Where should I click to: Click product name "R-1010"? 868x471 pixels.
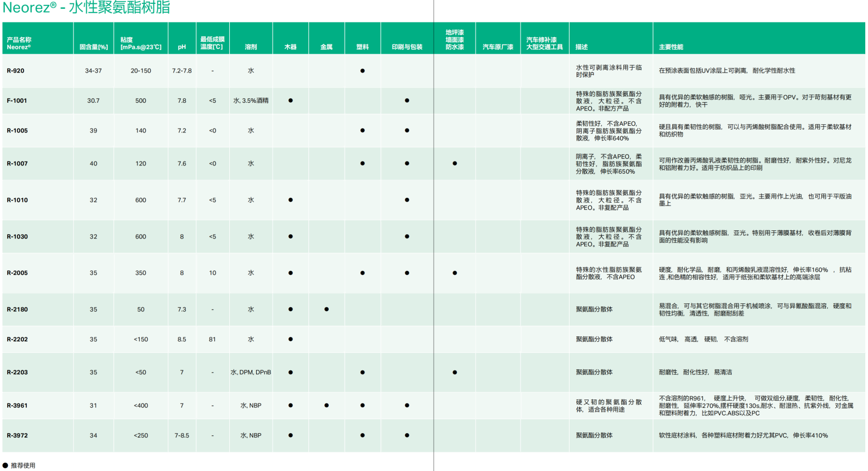coord(17,200)
